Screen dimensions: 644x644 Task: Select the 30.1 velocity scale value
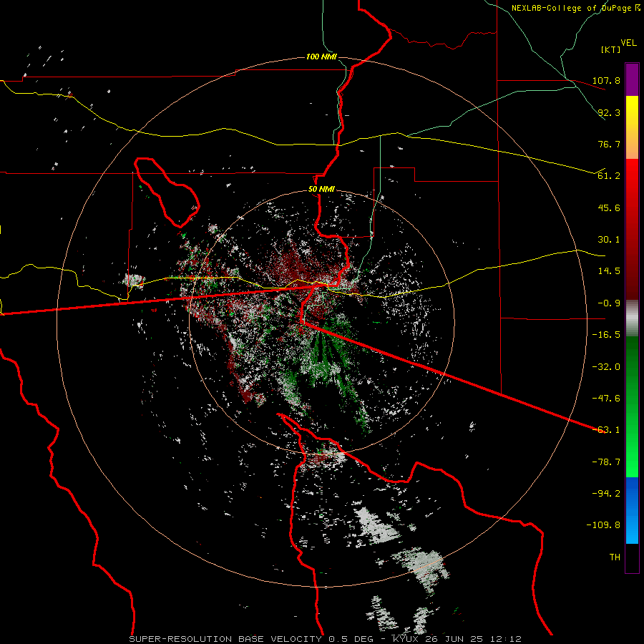(x=609, y=240)
